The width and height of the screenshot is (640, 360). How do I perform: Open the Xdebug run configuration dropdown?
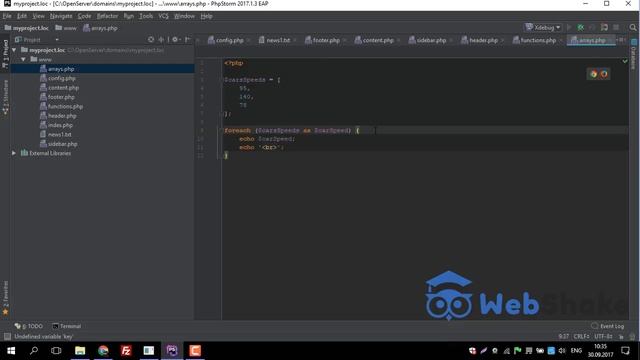click(543, 27)
